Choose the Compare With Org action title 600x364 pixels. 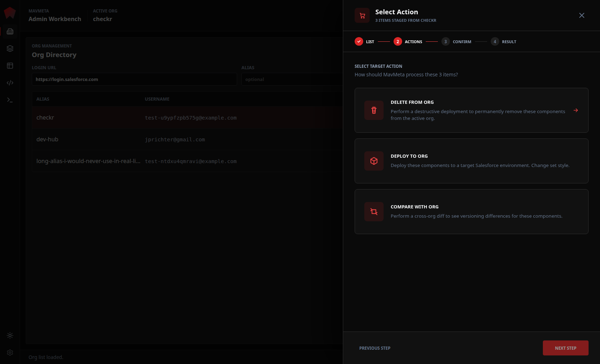click(415, 207)
